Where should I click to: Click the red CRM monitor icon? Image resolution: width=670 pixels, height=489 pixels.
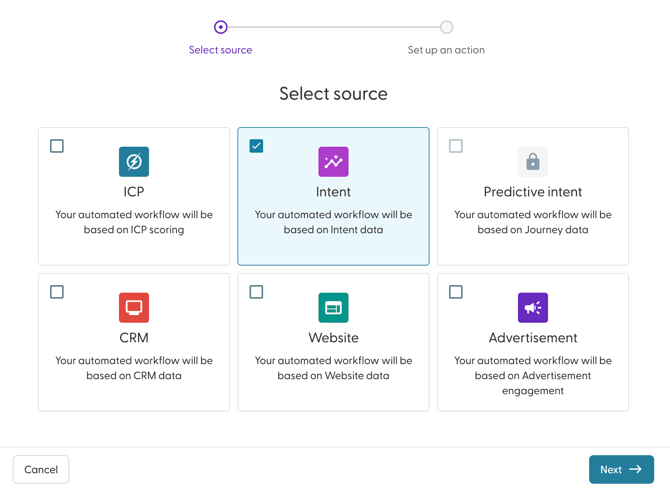pos(134,307)
